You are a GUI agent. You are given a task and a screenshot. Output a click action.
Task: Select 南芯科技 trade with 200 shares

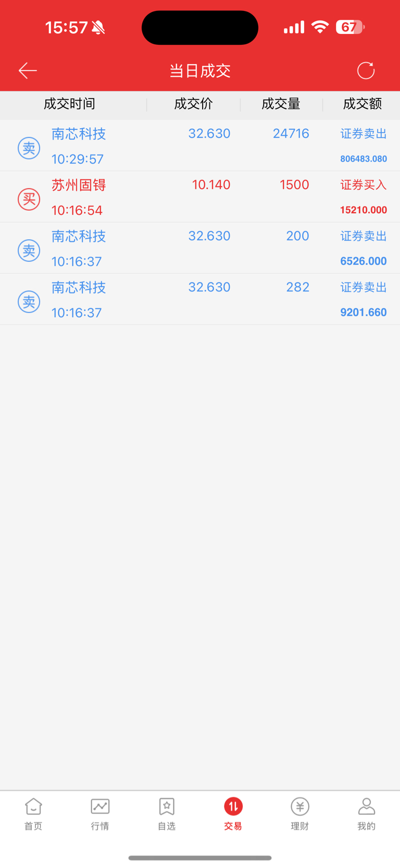click(200, 248)
